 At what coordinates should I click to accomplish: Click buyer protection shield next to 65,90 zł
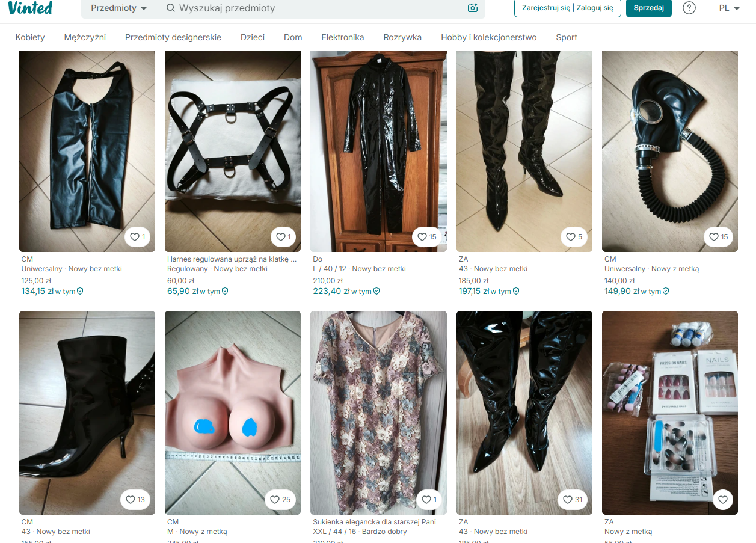[x=226, y=291]
